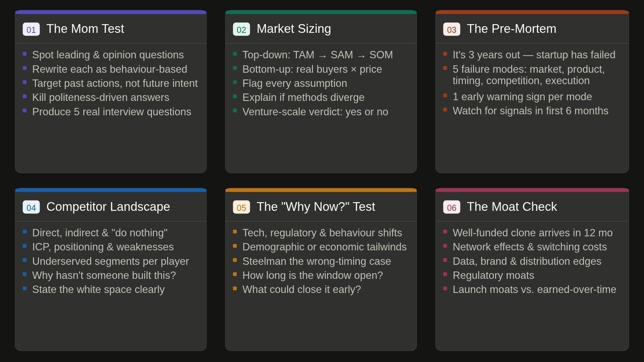Click the purple bar atop Mom Test card

(111, 12)
